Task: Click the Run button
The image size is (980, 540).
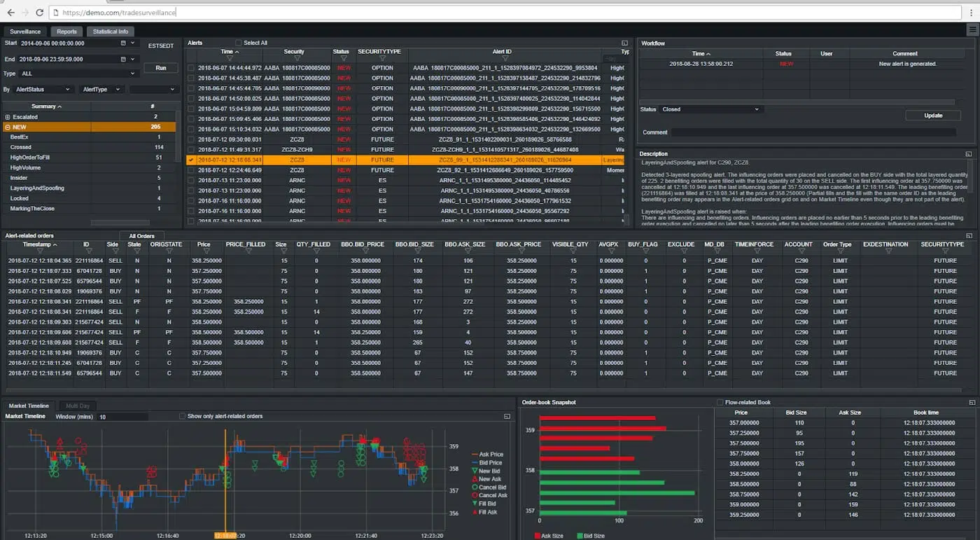Action: coord(160,68)
